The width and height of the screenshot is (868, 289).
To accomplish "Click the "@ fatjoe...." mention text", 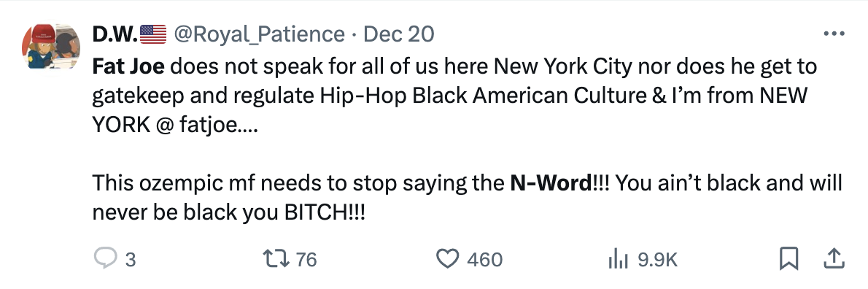I will (206, 126).
